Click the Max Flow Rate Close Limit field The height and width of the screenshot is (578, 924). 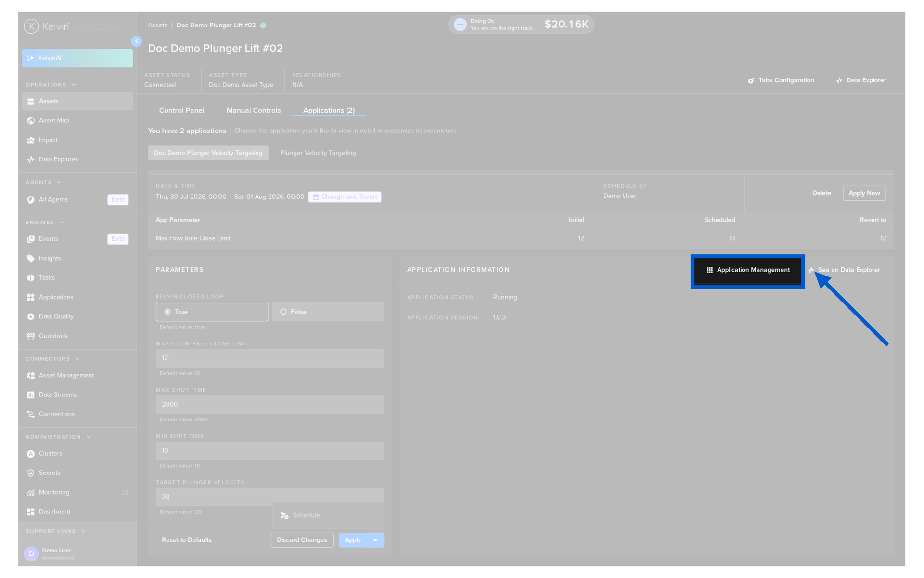point(270,358)
